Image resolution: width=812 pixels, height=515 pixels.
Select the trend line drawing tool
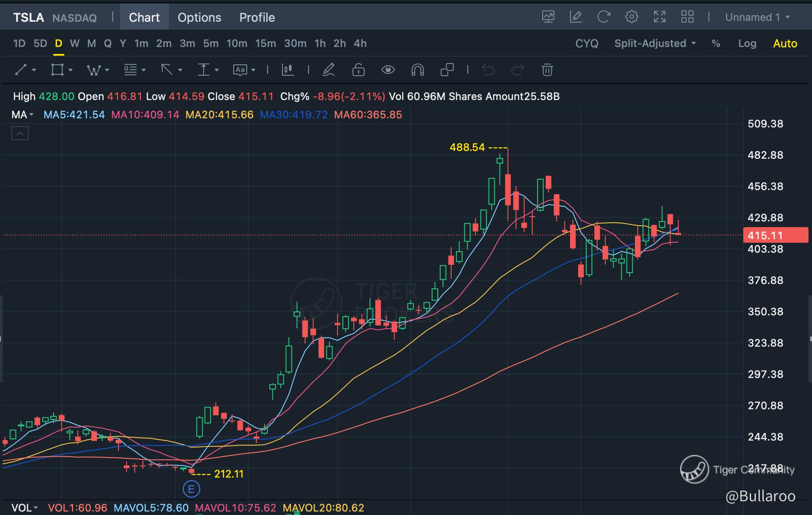pos(21,70)
